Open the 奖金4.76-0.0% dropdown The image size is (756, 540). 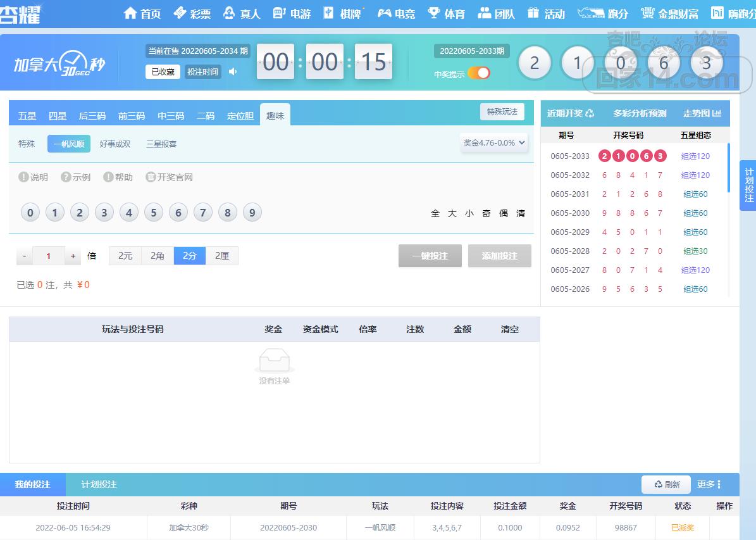tap(494, 143)
